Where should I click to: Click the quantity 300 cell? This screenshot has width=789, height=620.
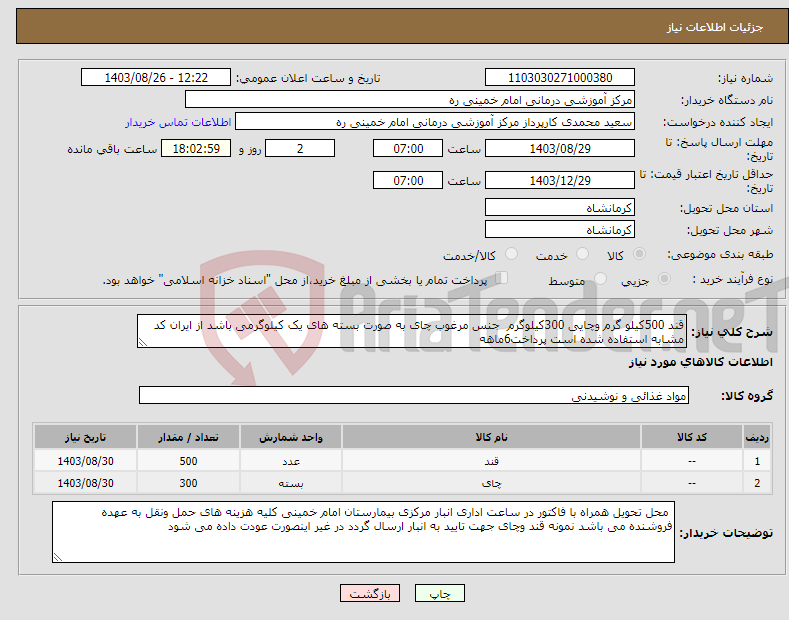point(188,483)
